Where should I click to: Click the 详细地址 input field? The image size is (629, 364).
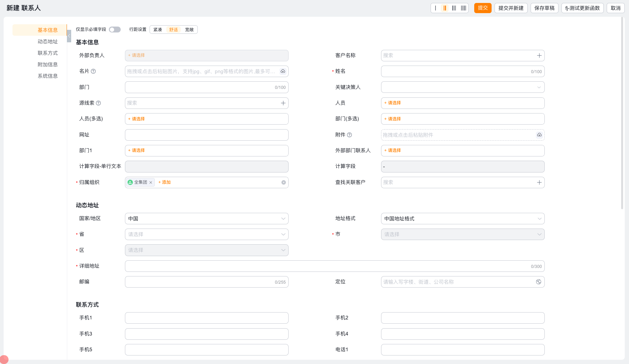(335, 266)
